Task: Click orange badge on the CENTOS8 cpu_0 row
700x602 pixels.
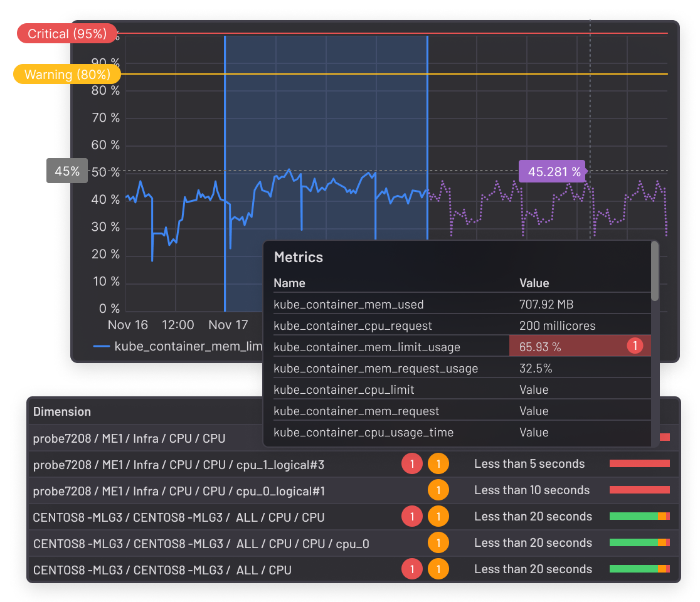Action: [x=438, y=543]
